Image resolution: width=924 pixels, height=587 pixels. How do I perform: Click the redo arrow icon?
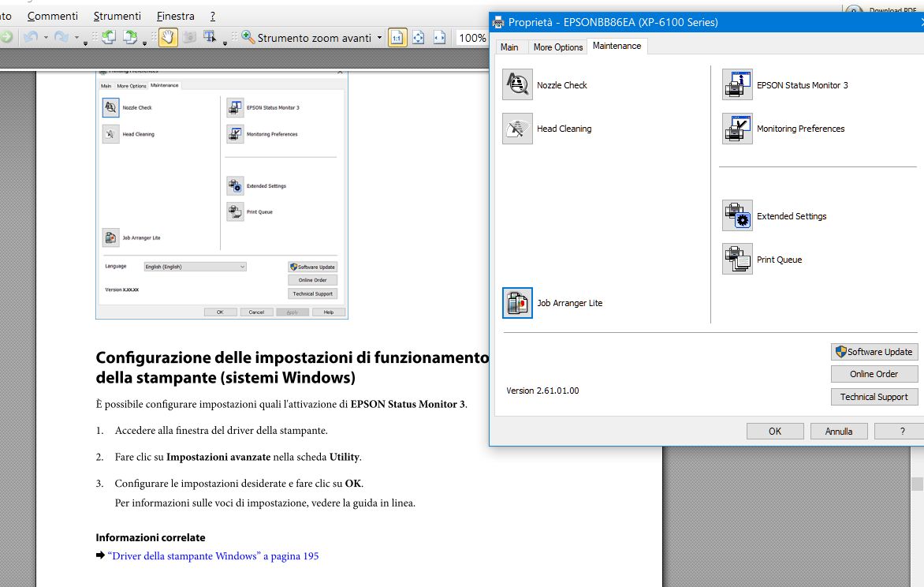tap(61, 37)
